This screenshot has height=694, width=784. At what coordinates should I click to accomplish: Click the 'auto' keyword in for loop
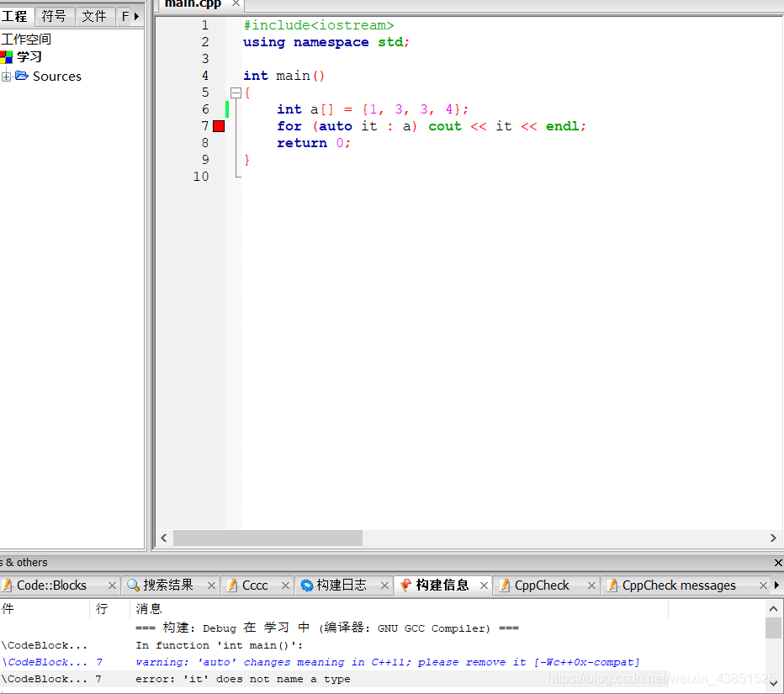click(x=336, y=126)
